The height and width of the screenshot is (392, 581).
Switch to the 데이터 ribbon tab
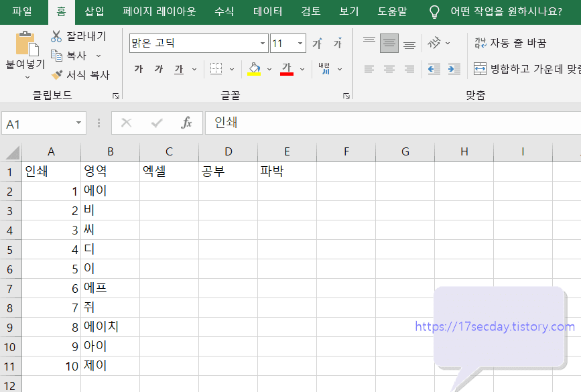(x=267, y=11)
